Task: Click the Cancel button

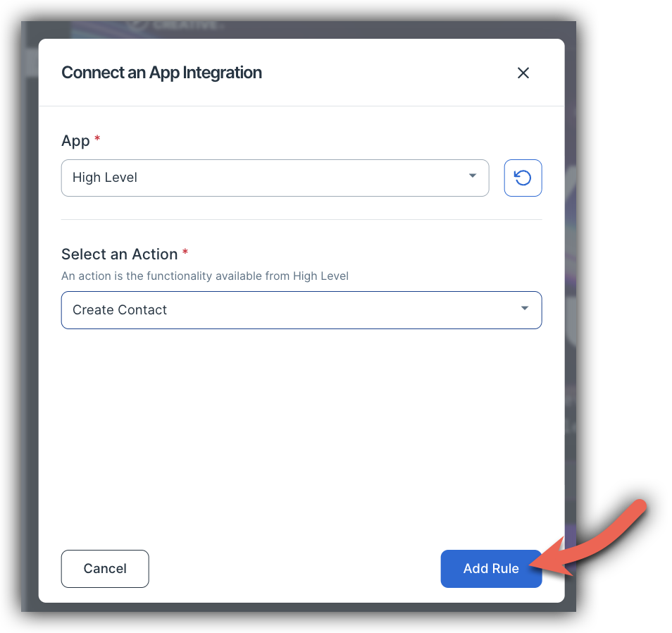Action: (105, 569)
